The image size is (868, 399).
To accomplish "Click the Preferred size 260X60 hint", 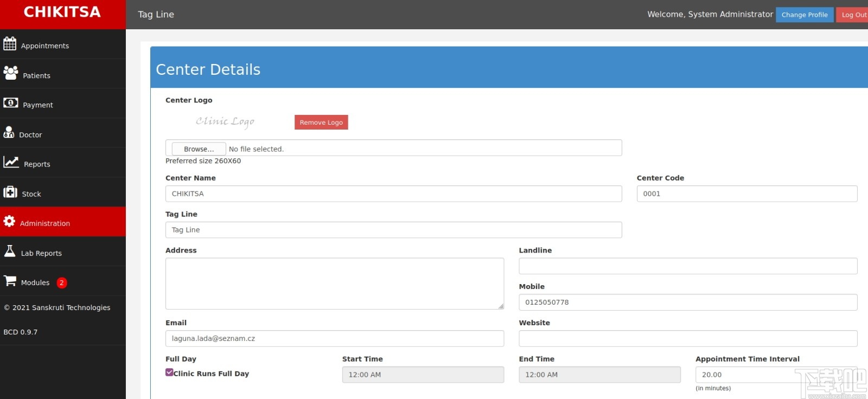I will pyautogui.click(x=203, y=161).
